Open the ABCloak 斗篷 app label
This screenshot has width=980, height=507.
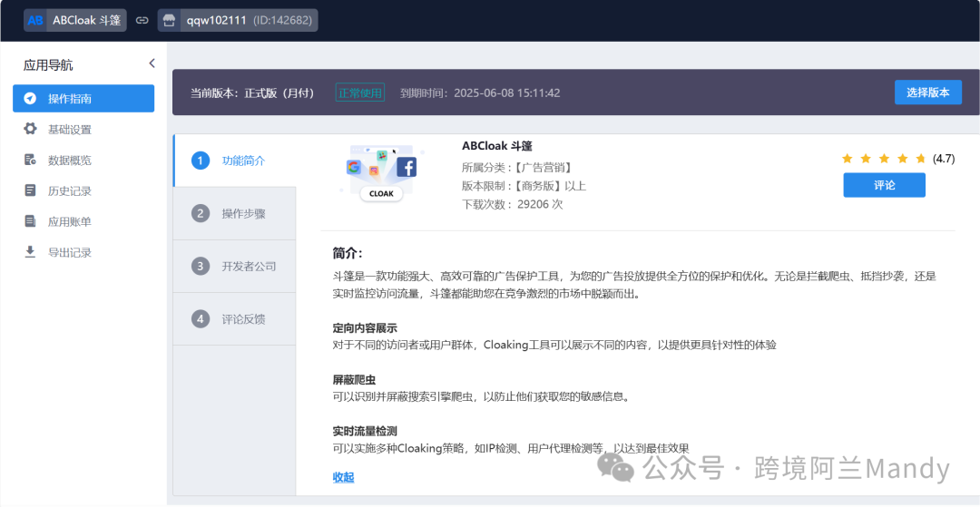click(x=86, y=20)
